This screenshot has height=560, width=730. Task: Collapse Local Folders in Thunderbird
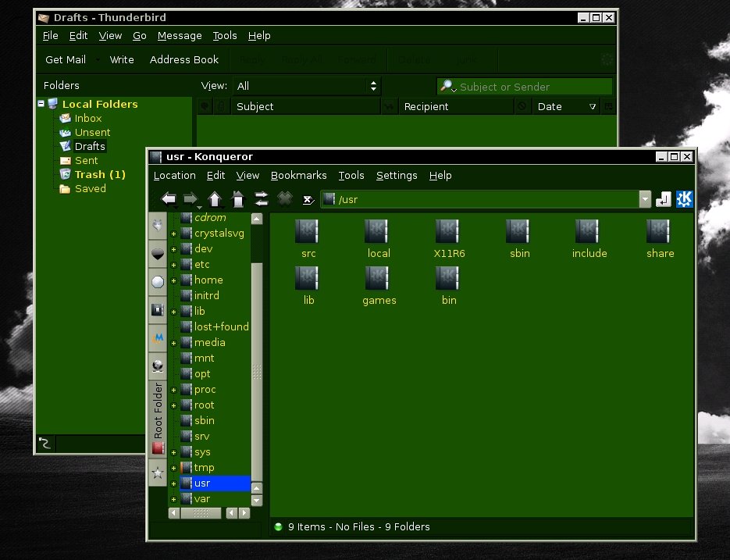point(41,103)
